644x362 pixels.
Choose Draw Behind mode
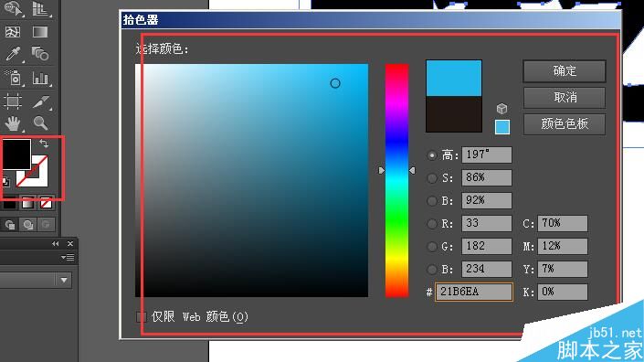click(28, 225)
